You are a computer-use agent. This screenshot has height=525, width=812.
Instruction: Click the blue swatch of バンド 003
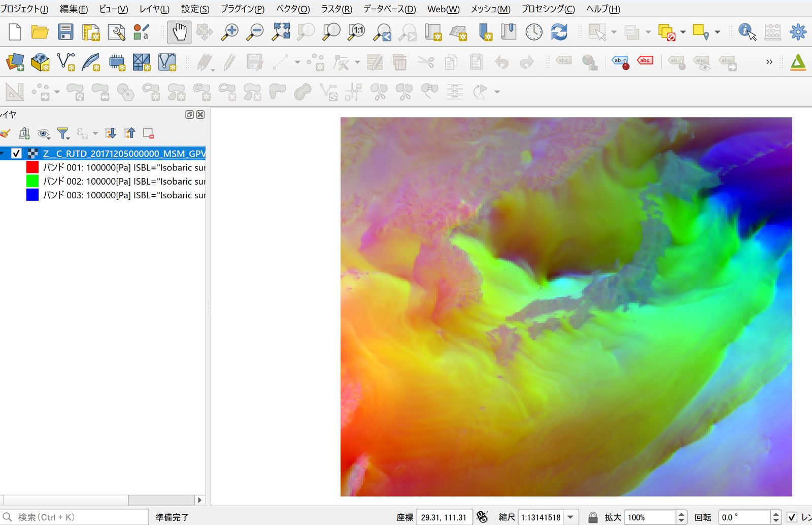click(32, 195)
